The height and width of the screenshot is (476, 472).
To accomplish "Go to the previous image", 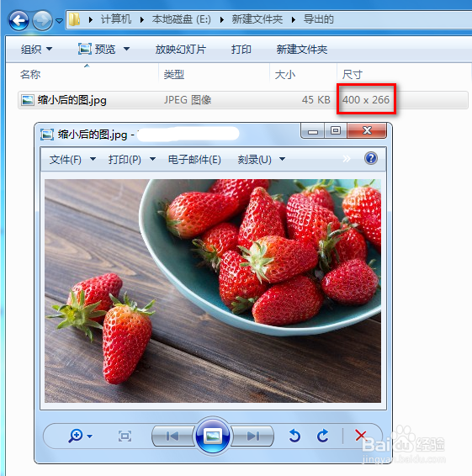I will pyautogui.click(x=172, y=436).
